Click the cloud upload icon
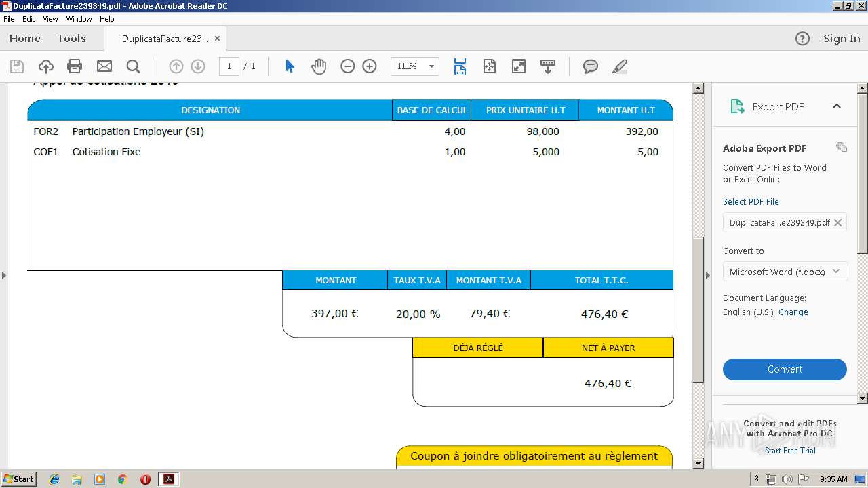 point(46,66)
